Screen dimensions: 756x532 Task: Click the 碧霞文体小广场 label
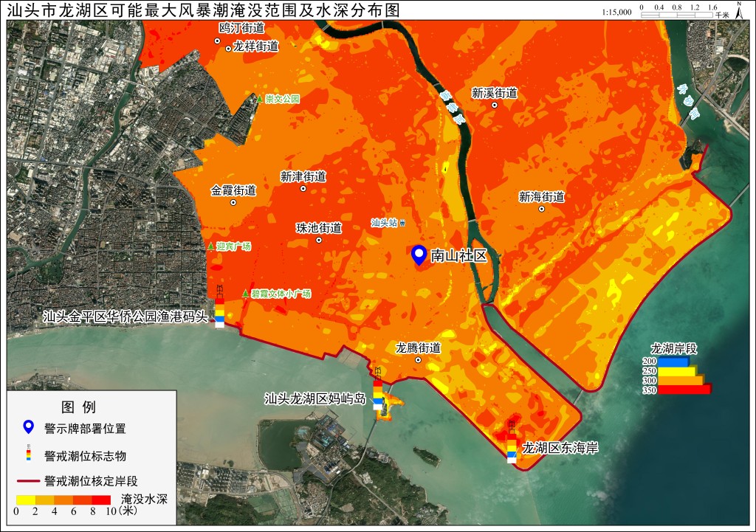coord(281,294)
